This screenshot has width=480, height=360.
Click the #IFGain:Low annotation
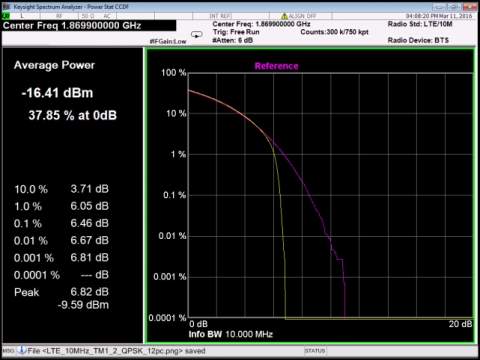coord(168,41)
